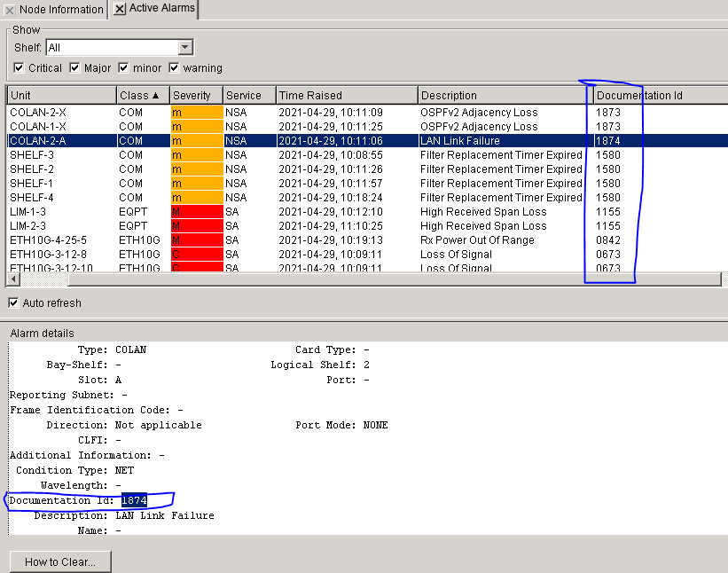Sort alarms by Service column header

(x=250, y=95)
